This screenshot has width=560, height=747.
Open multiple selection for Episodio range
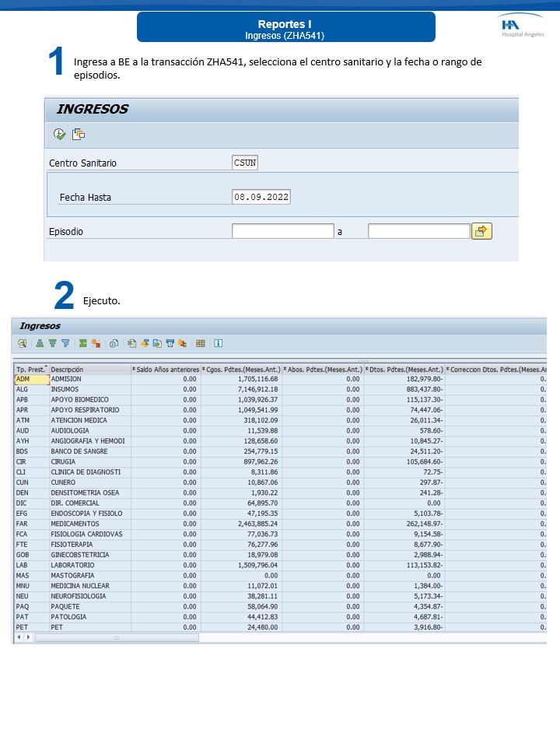(x=481, y=231)
